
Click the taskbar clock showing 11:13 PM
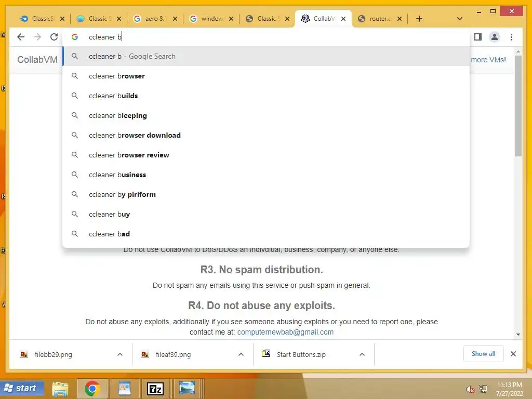[509, 389]
